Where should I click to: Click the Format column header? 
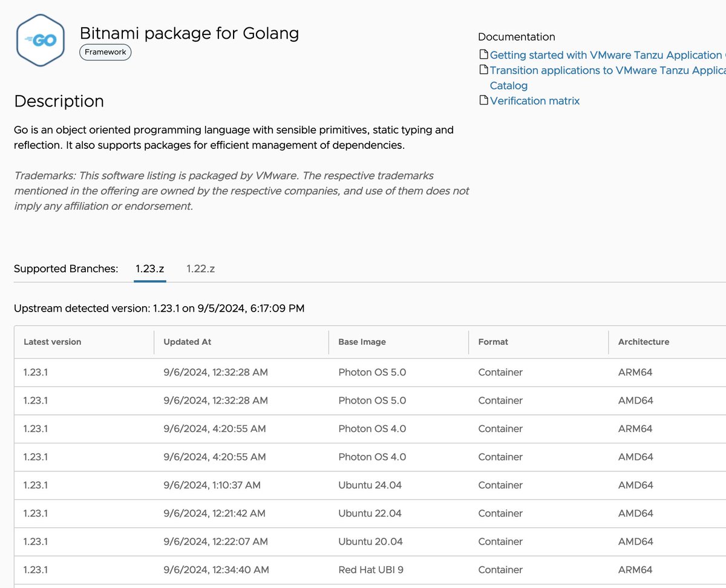(493, 342)
